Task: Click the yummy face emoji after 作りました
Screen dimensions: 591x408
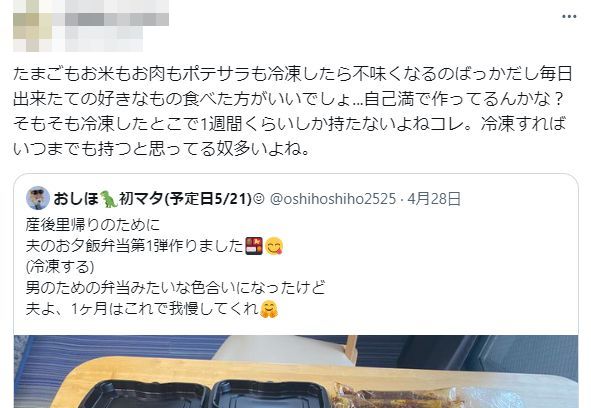Action: click(274, 246)
